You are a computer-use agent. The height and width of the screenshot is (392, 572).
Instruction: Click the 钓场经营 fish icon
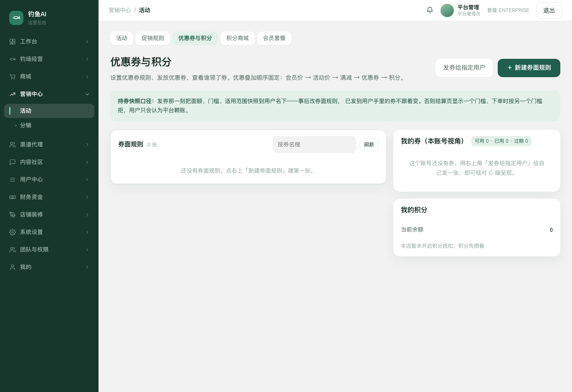[13, 59]
